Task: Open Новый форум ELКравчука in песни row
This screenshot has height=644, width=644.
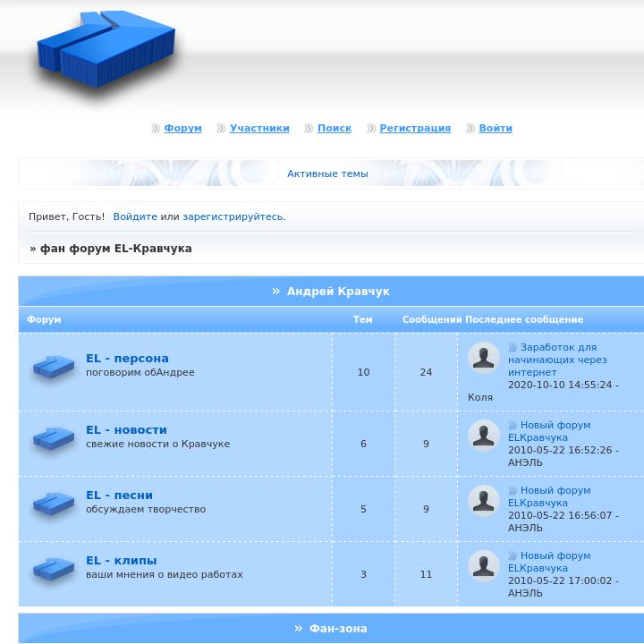Action: pyautogui.click(x=549, y=496)
